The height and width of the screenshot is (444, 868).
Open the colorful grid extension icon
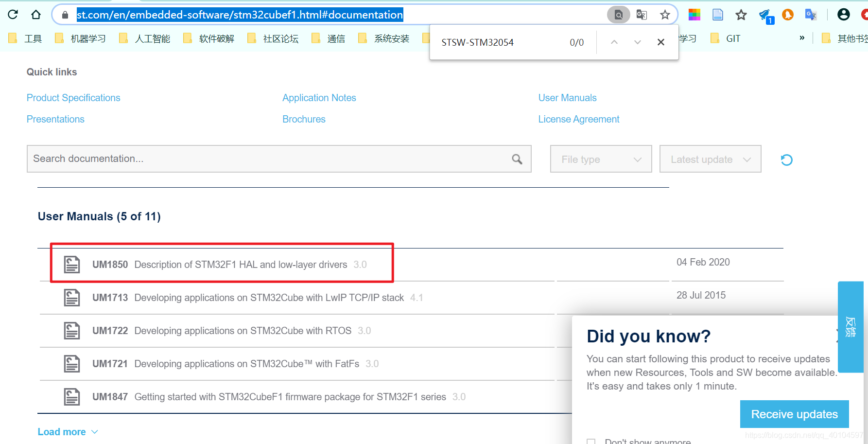(x=694, y=15)
